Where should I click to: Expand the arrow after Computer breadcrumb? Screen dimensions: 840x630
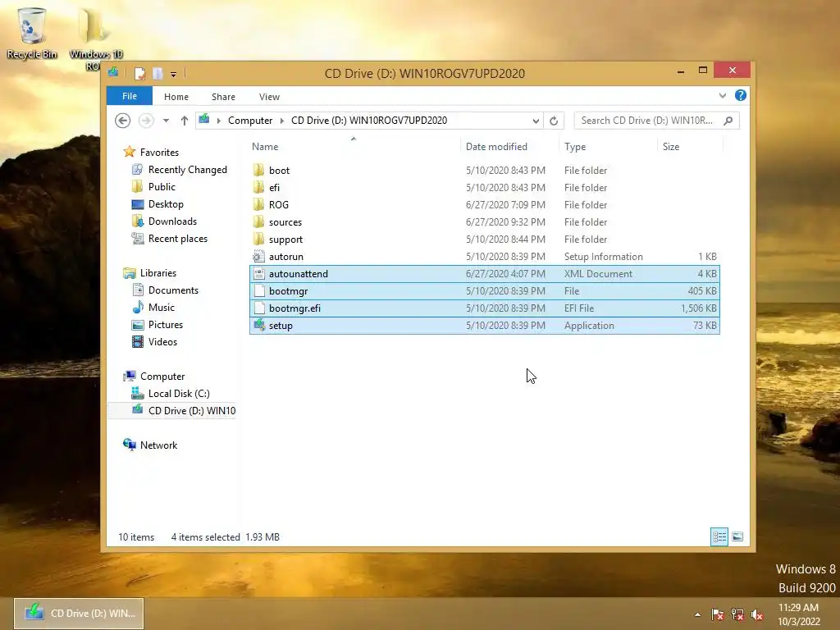point(282,121)
